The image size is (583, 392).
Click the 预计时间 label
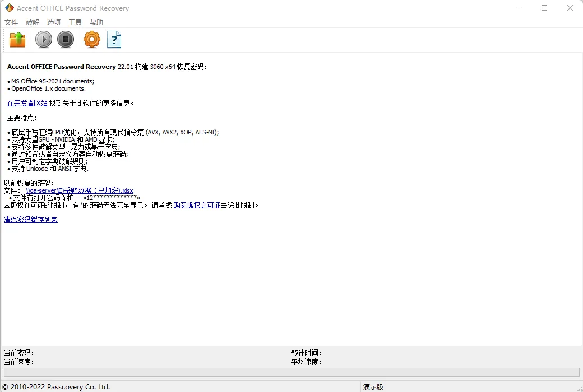pos(306,353)
